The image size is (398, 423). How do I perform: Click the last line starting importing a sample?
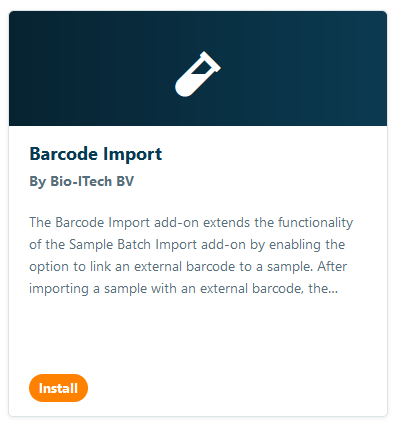coord(184,289)
